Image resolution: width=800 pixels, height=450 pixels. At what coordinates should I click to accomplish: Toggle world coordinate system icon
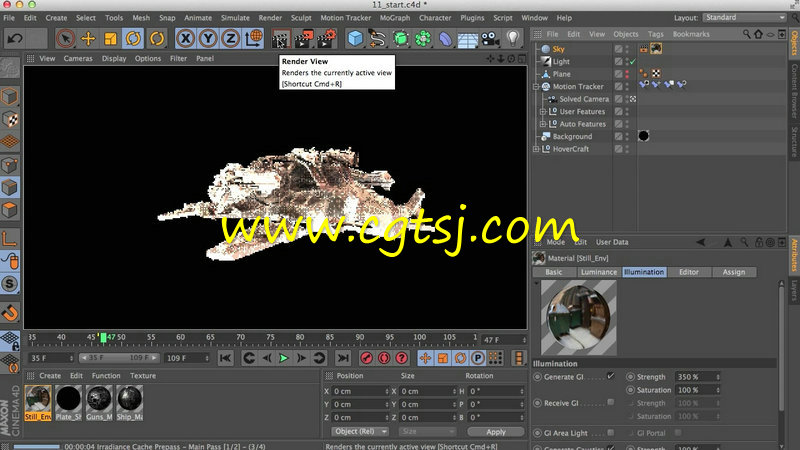[x=253, y=38]
